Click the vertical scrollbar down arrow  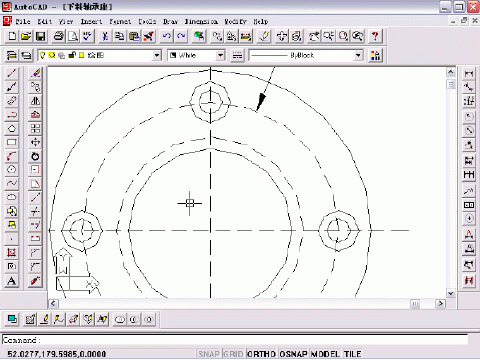(x=451, y=293)
